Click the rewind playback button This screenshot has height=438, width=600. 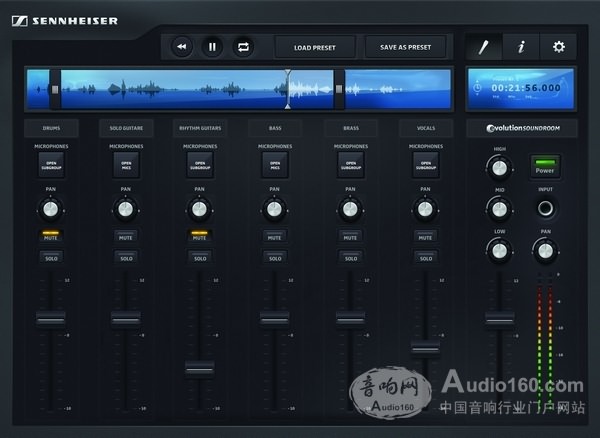[x=182, y=47]
